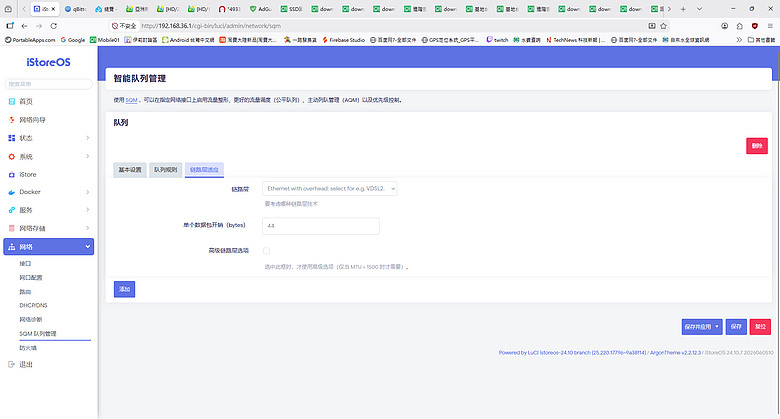This screenshot has width=780, height=419.
Task: Click the 系统 system gear icon
Action: 11,157
